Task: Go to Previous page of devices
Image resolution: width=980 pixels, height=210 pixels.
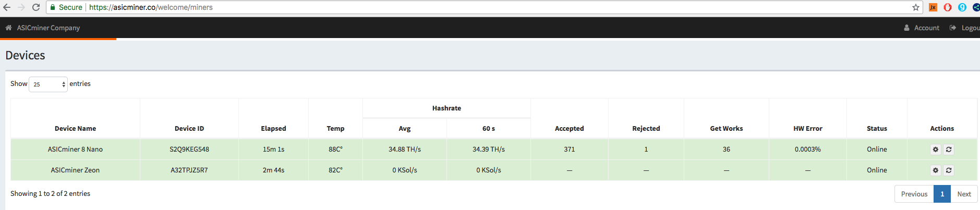Action: coord(914,194)
